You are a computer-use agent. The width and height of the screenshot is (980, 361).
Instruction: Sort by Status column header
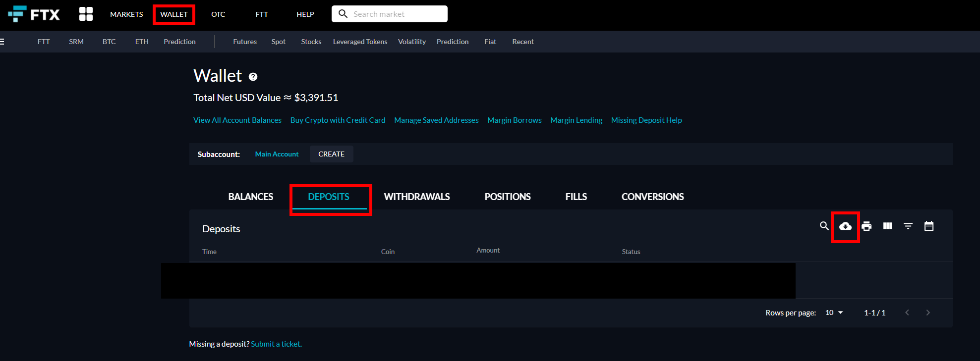point(631,252)
